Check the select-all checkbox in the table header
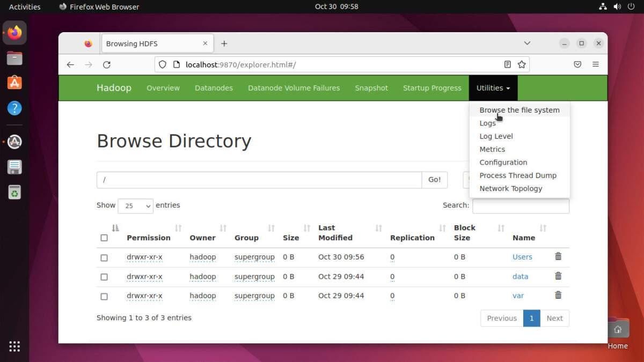The width and height of the screenshot is (644, 362). 104,238
